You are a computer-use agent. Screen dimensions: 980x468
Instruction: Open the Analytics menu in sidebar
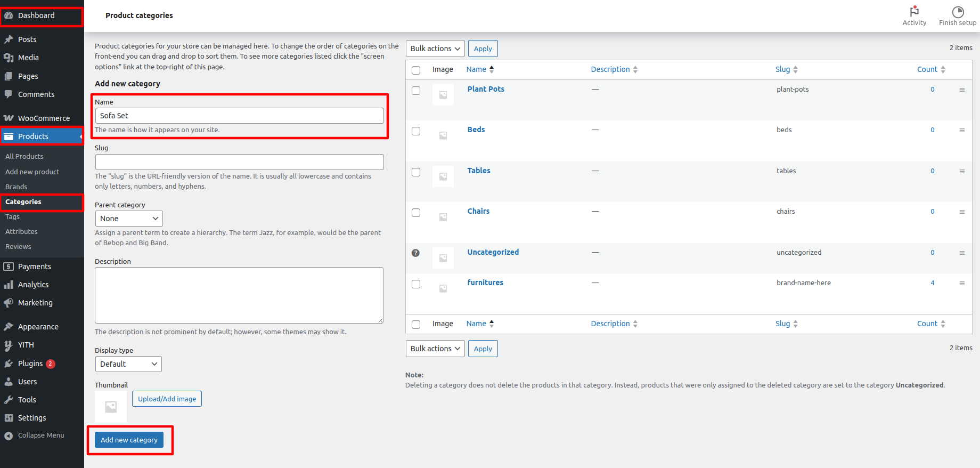click(x=33, y=285)
